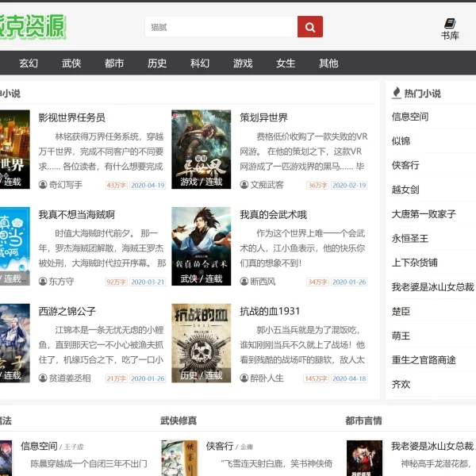
Task: Open the 女生 category
Action: pos(286,63)
